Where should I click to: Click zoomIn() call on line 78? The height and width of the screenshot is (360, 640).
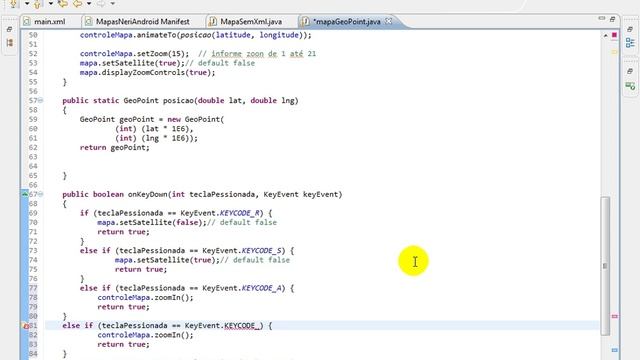pos(172,298)
